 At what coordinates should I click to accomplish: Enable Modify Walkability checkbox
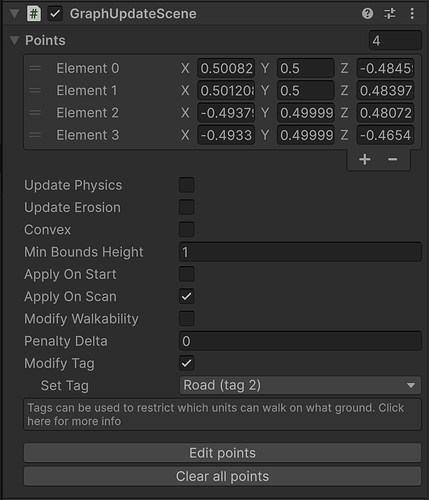tap(186, 319)
